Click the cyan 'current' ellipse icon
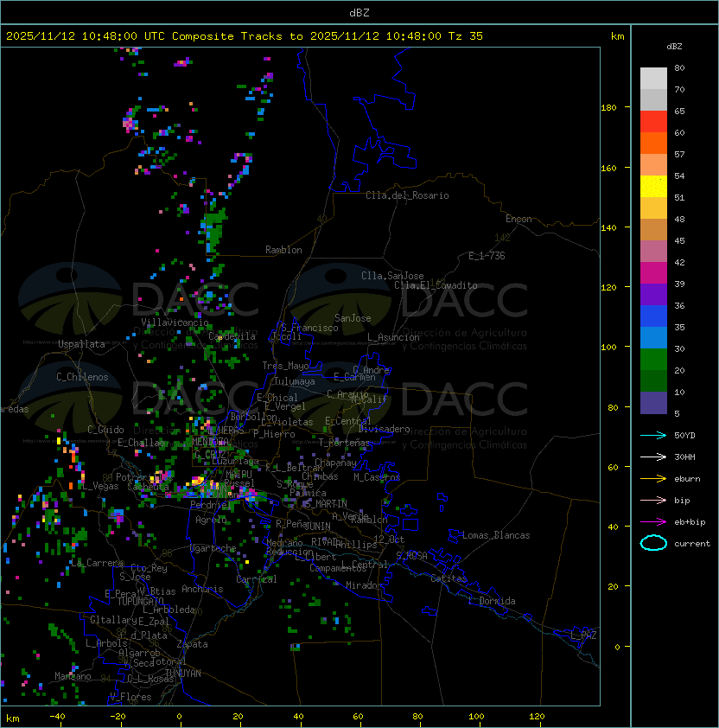 pos(653,543)
